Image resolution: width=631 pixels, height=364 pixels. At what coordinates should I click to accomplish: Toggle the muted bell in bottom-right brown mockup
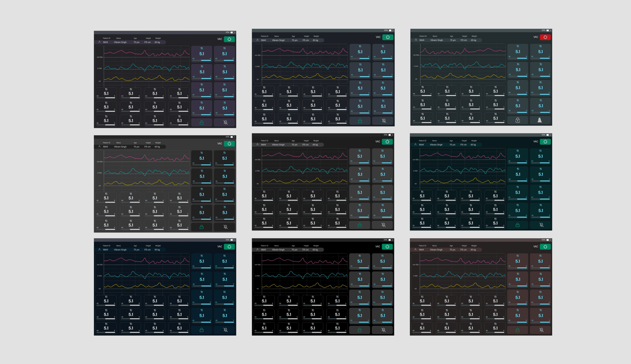[541, 330]
